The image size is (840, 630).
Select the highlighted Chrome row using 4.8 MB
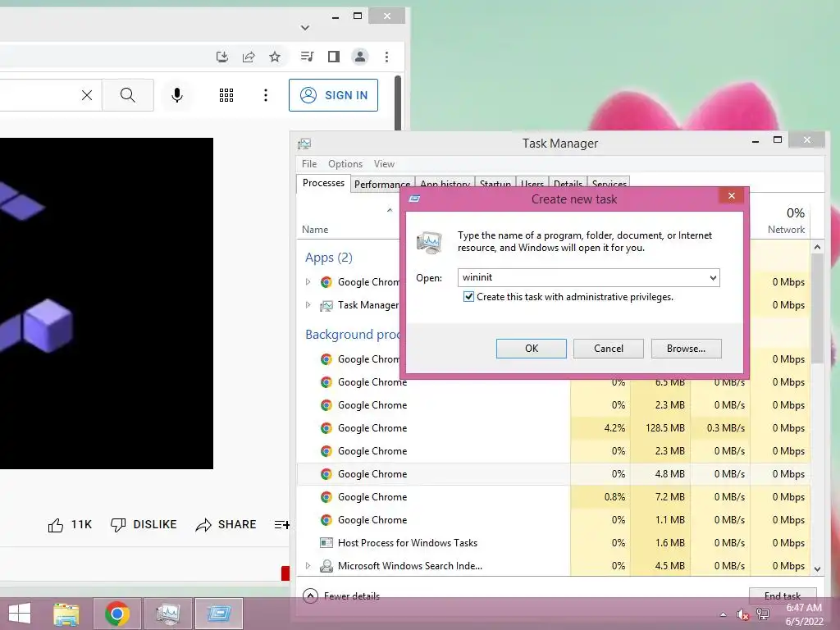[554, 474]
